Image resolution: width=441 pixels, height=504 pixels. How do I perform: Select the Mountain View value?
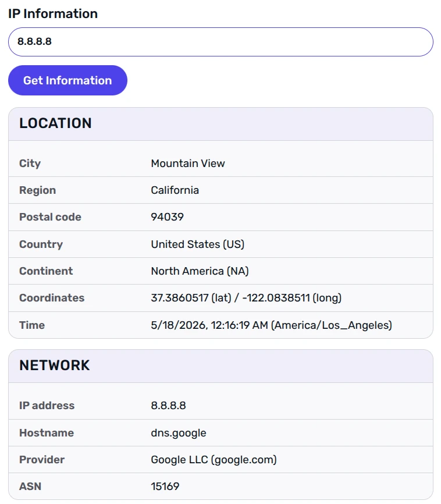coord(188,164)
